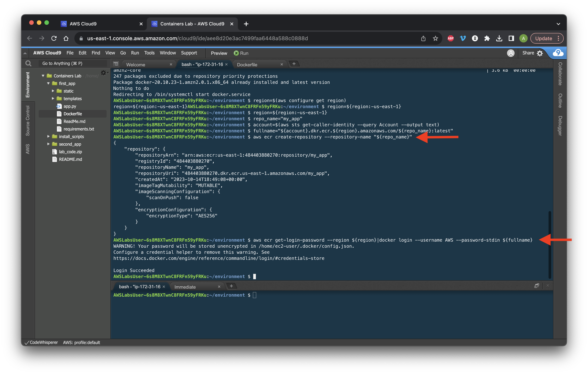Viewport: 588px width, 374px height.
Task: Collapse the Cloud9 menu bar arrow
Action: pyautogui.click(x=25, y=53)
